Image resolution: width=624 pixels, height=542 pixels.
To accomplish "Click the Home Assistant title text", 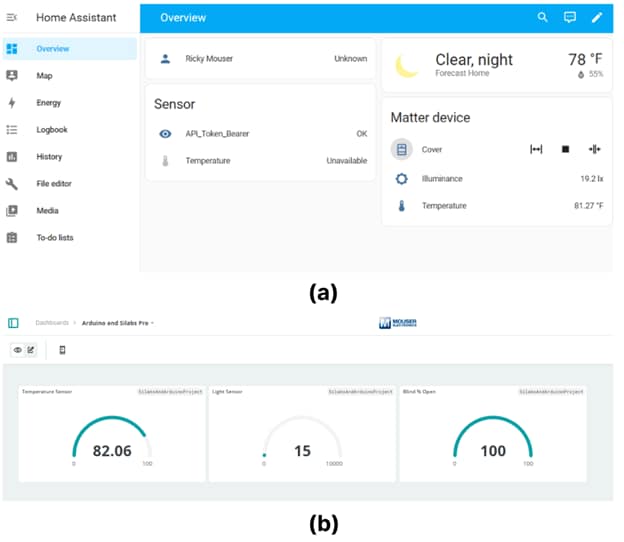I will pos(76,18).
